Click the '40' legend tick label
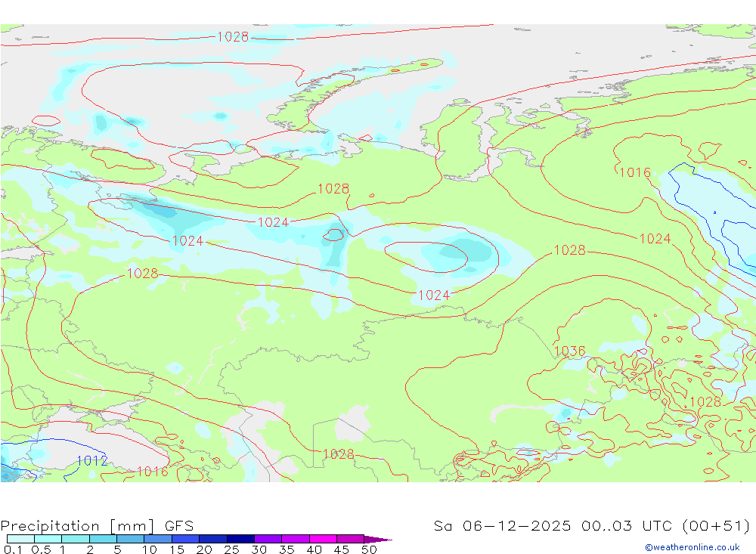Viewport: 756px width, 554px height. pos(314,549)
